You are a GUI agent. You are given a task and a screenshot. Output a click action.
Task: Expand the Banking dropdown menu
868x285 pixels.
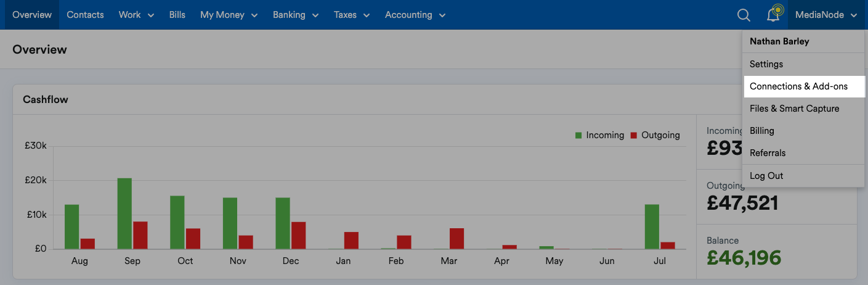click(x=296, y=15)
